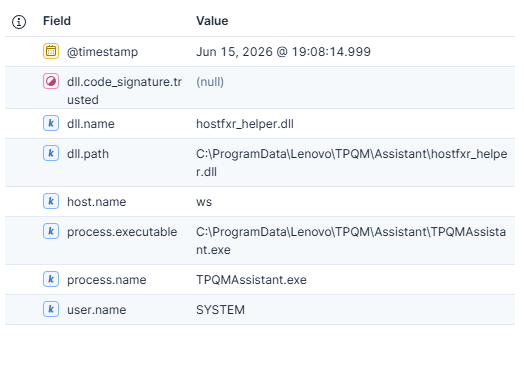This screenshot has height=368, width=524.
Task: Click the host name value ws
Action: click(x=204, y=202)
